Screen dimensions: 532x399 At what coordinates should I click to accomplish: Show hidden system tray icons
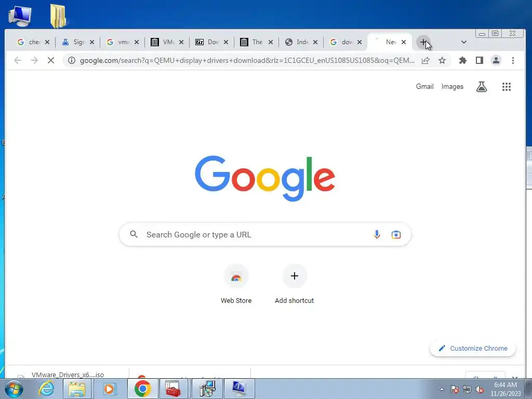pyautogui.click(x=442, y=389)
